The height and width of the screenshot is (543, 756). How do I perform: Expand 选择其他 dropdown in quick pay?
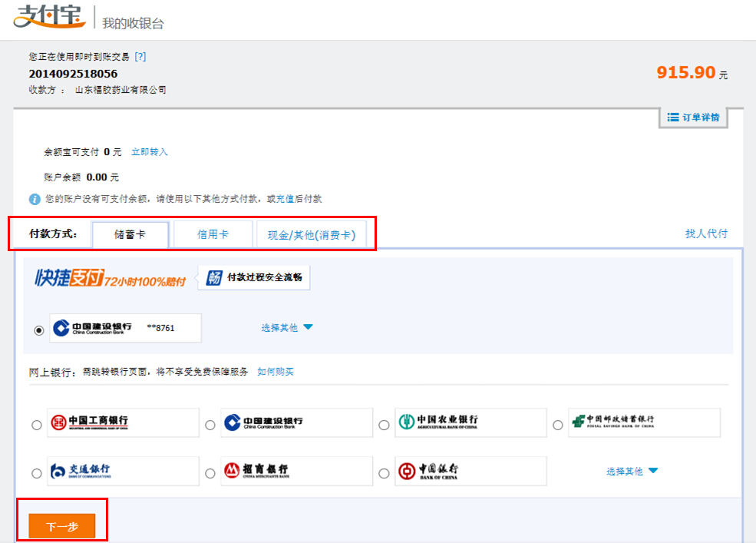(x=287, y=328)
